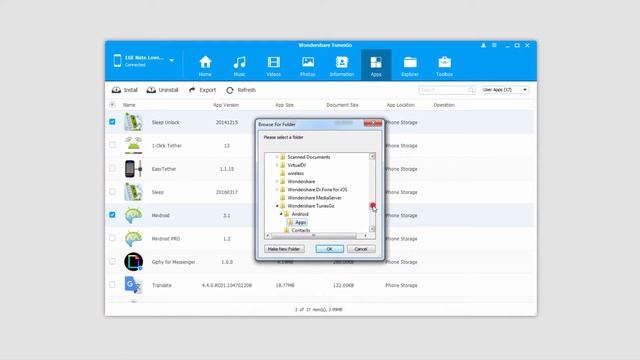Uncheck the Sleep Unlock checkbox
The width and height of the screenshot is (640, 360).
coord(112,122)
